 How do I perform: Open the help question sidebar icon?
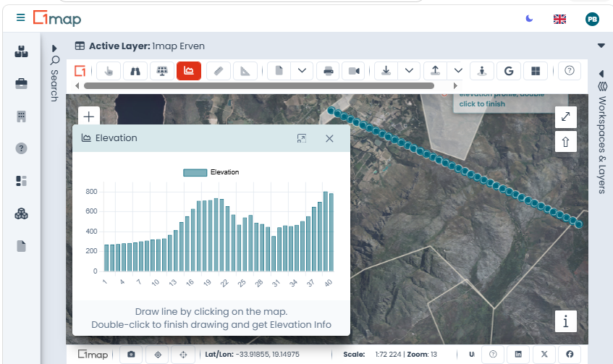21,148
